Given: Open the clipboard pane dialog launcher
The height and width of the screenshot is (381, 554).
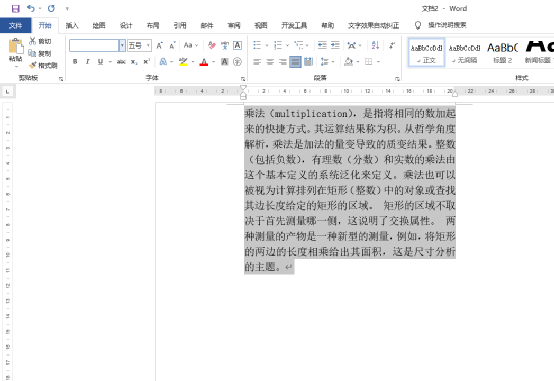Looking at the screenshot, I should (x=61, y=79).
